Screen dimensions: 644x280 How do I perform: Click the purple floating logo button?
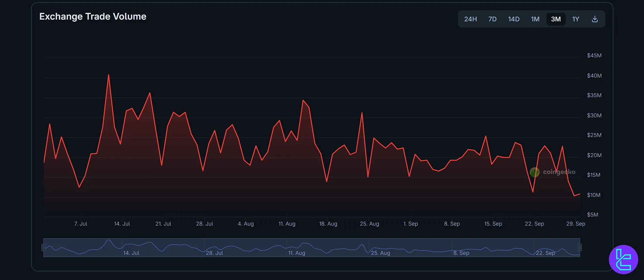(623, 260)
